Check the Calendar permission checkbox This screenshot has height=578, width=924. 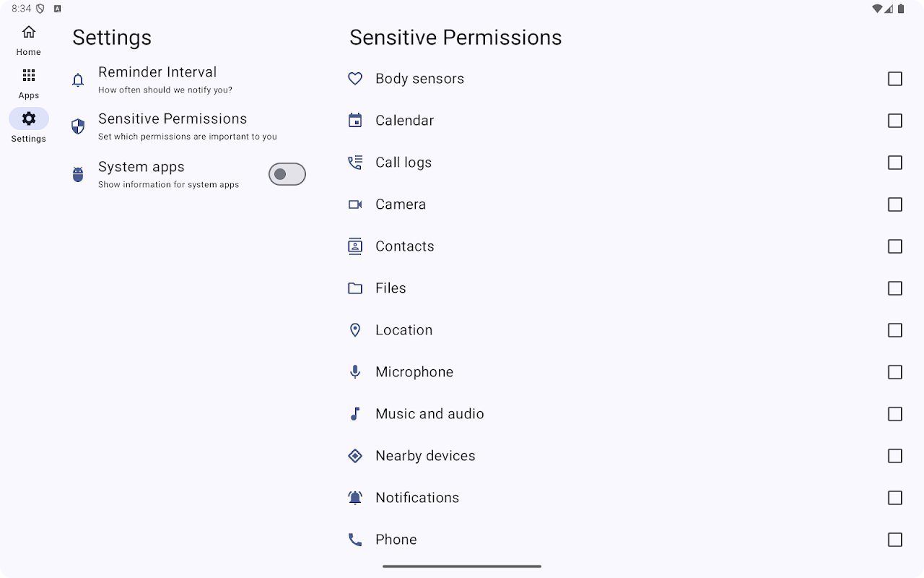tap(895, 121)
